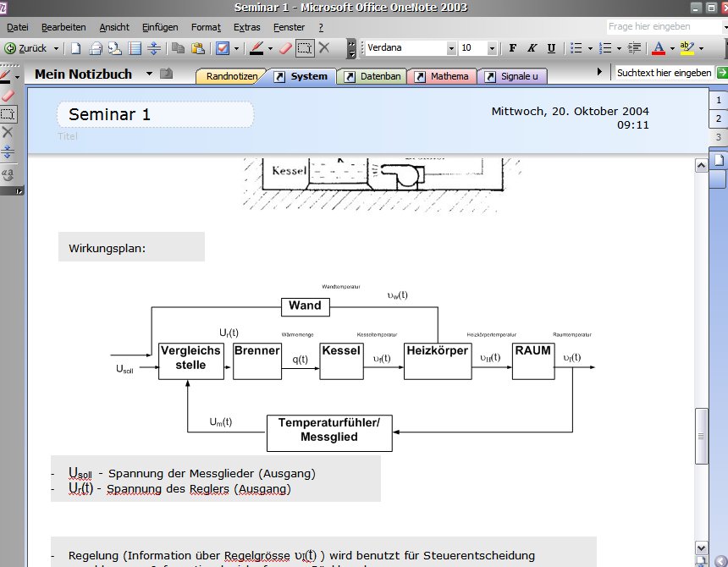This screenshot has width=728, height=567.
Task: Apply numbered list formatting
Action: [x=605, y=48]
